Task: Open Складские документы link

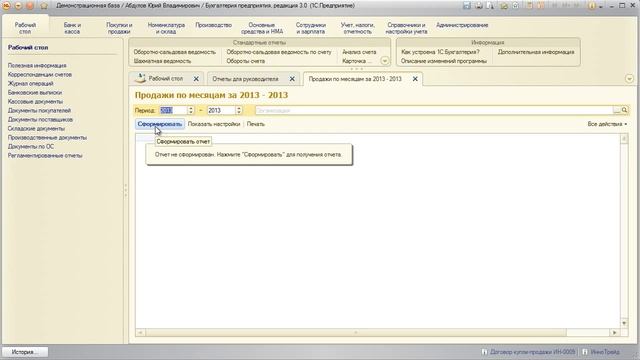Action: pos(36,128)
